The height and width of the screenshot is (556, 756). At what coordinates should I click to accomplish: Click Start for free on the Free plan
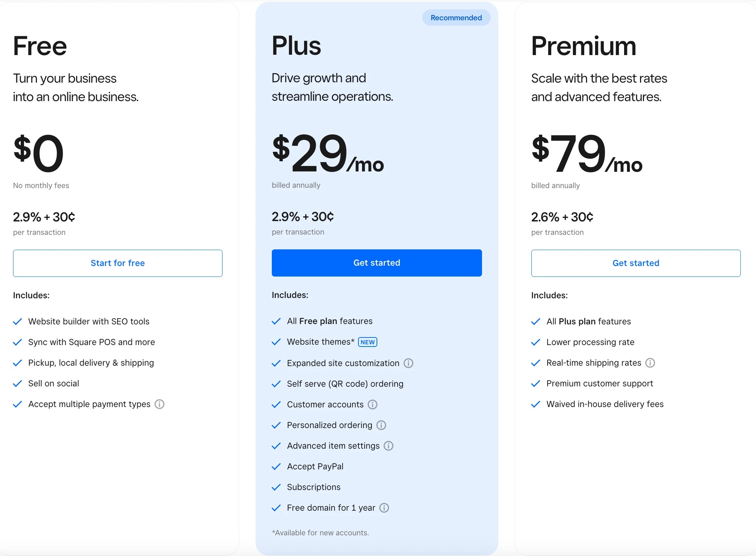point(117,263)
